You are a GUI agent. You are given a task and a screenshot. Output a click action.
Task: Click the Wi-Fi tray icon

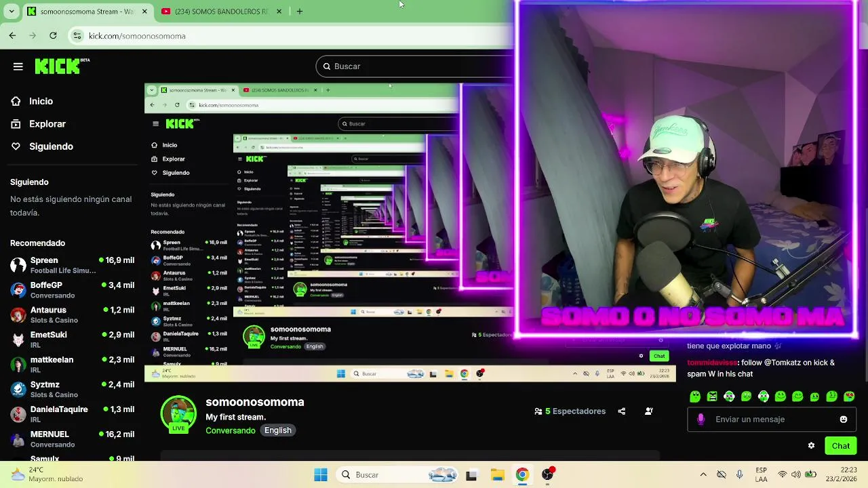[x=783, y=474]
